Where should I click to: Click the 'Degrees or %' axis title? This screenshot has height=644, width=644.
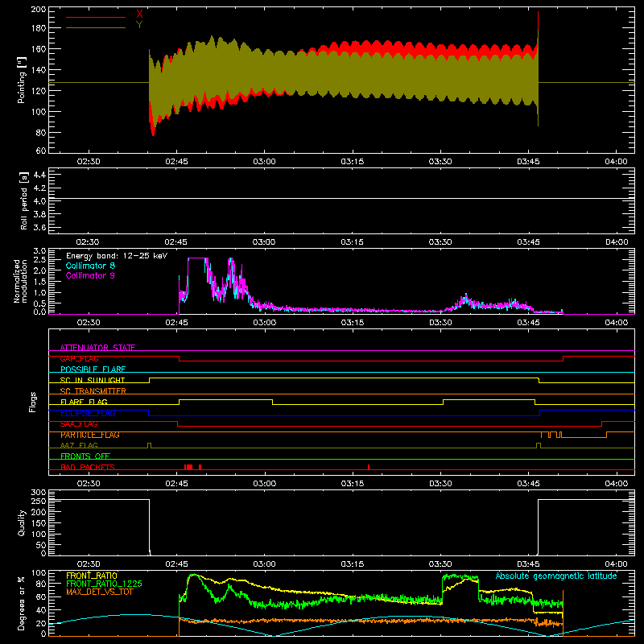click(22, 603)
